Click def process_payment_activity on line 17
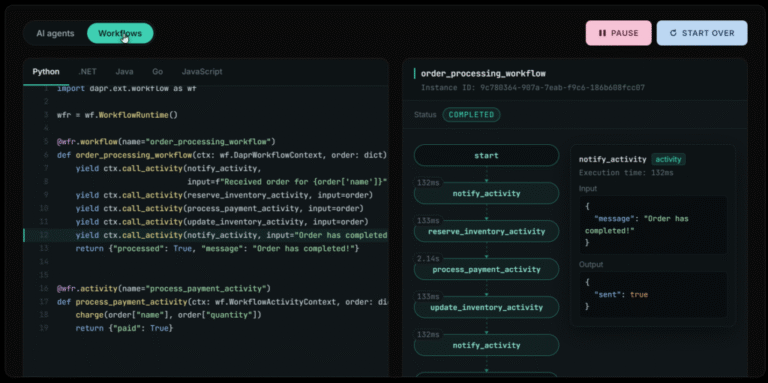Screen dimensions: 768x383 222,302
